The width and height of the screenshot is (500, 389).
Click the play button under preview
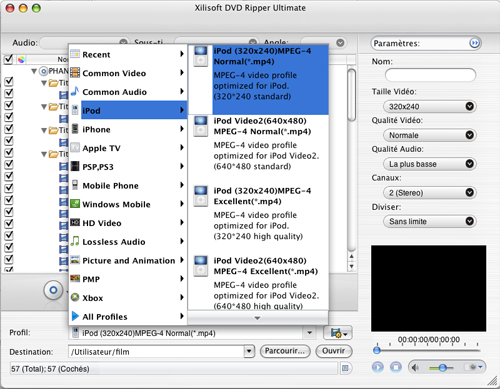(x=377, y=367)
